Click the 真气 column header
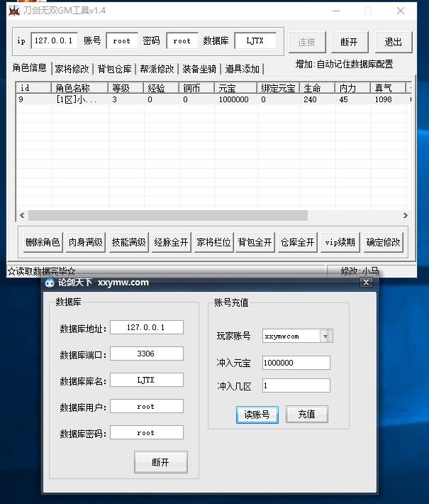The width and height of the screenshot is (429, 504). (388, 88)
